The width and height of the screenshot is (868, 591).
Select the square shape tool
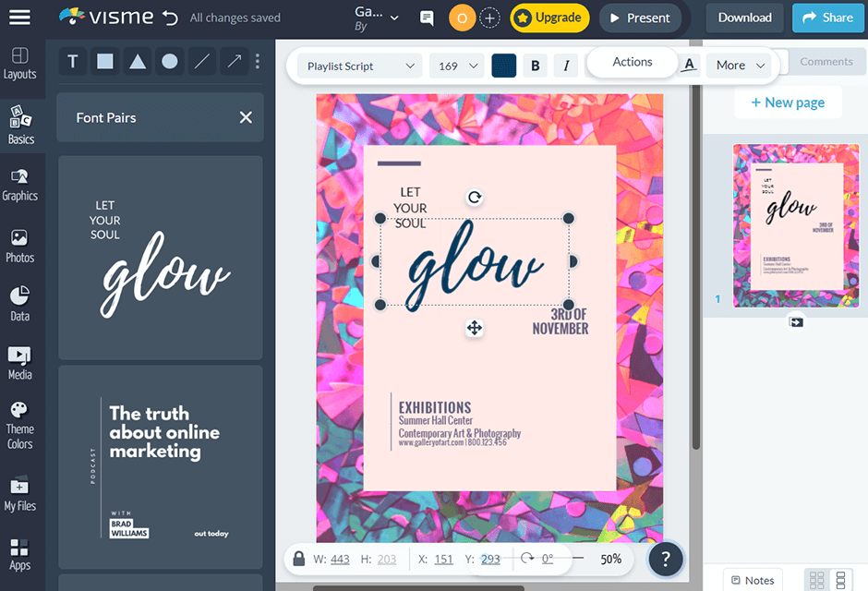coord(105,62)
